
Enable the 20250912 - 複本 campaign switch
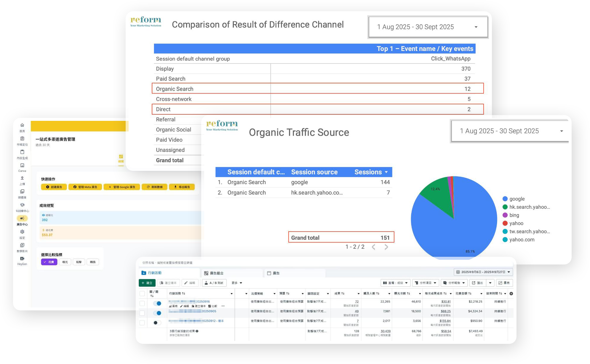(x=157, y=323)
